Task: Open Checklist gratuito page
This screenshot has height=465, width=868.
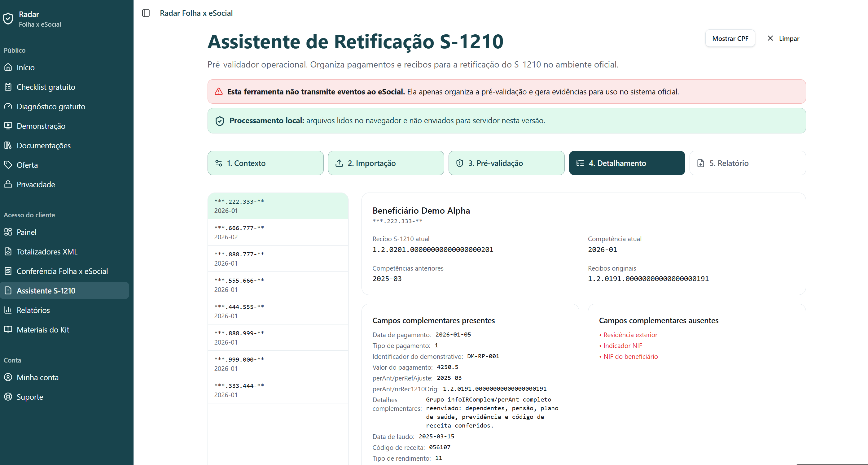Action: click(x=65, y=87)
